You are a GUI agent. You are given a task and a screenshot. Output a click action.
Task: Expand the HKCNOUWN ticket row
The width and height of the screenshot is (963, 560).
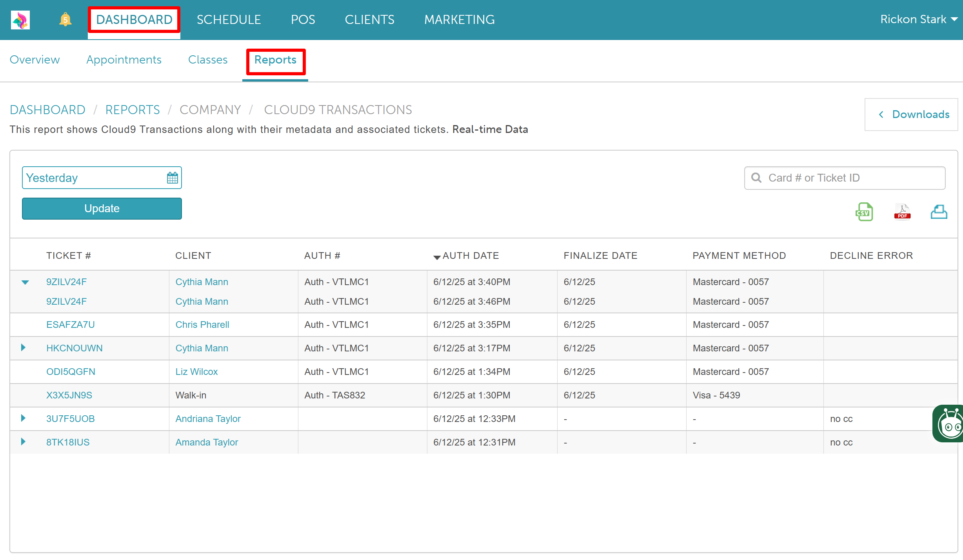tap(23, 348)
